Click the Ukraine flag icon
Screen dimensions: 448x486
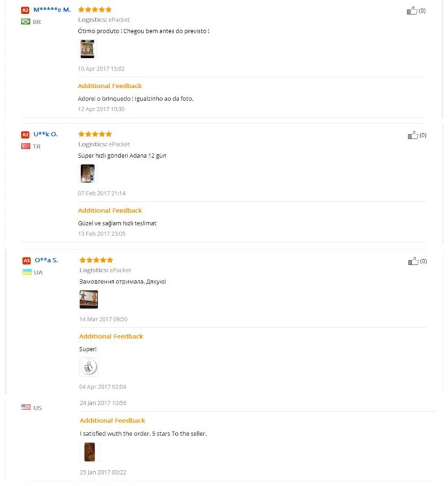click(27, 272)
